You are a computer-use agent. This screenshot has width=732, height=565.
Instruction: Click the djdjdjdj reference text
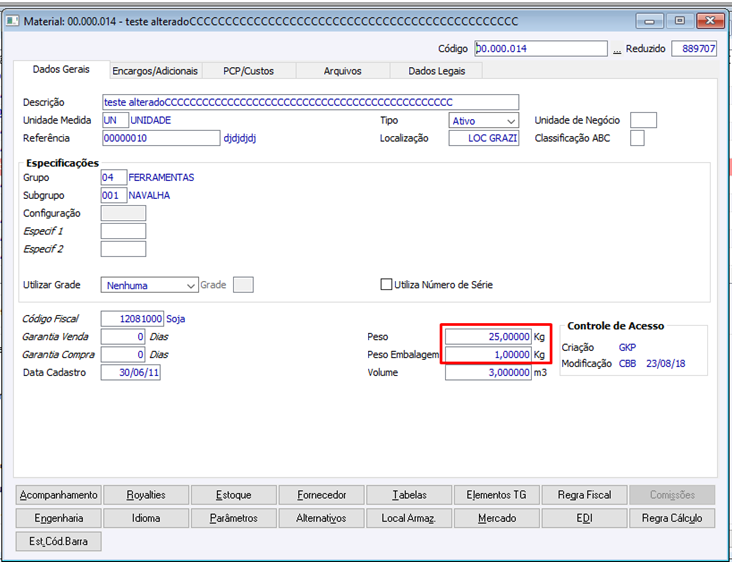(x=240, y=138)
